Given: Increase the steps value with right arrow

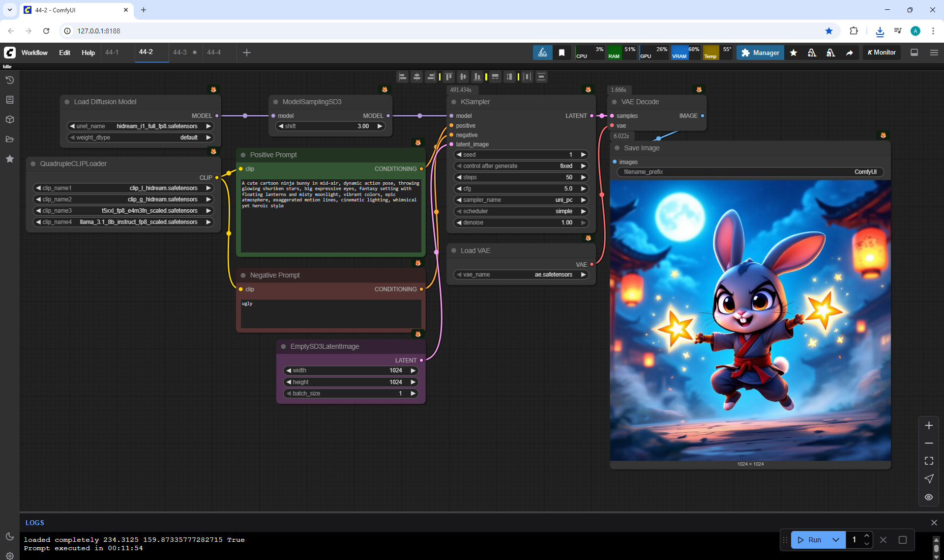Looking at the screenshot, I should (584, 177).
